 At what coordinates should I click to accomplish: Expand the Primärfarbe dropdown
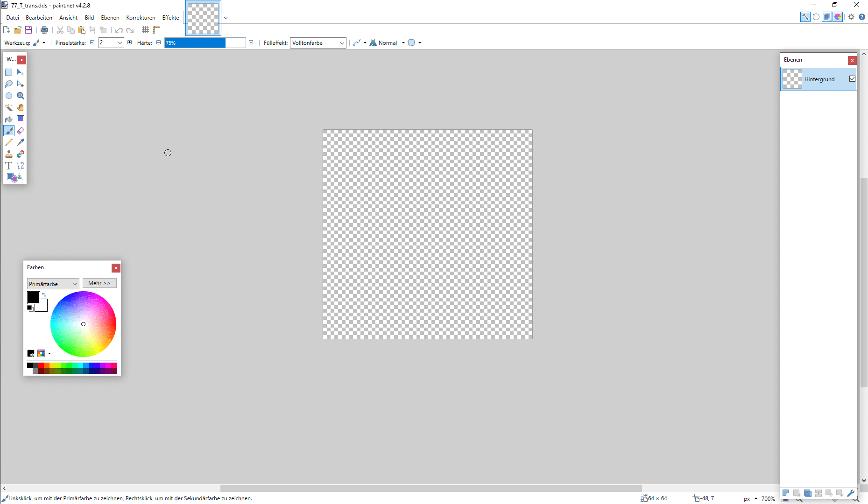coord(53,284)
